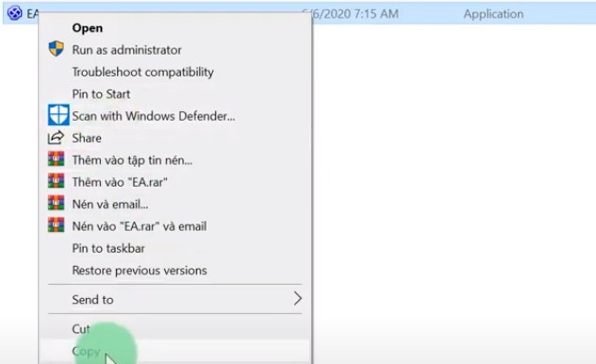
Task: Click WinRAR icon beside Nén và email
Action: pos(56,203)
